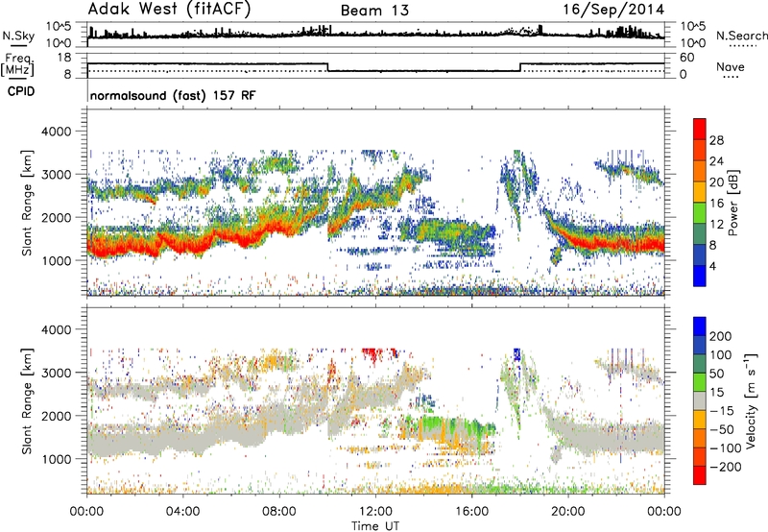
Task: Click '4000' tick in the power panel
Action: pyautogui.click(x=56, y=132)
